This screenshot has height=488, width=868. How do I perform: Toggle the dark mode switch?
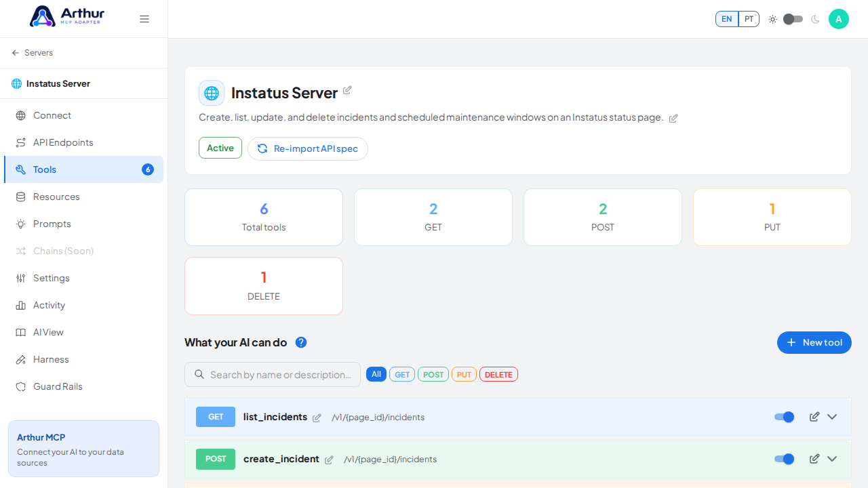793,19
